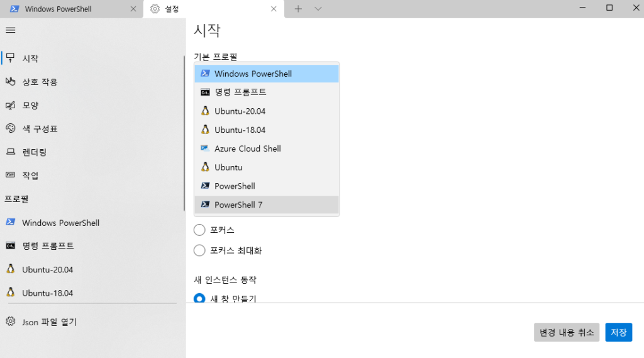The width and height of the screenshot is (644, 358).
Task: Click the Azure Cloud Shell icon in dropdown
Action: 205,148
